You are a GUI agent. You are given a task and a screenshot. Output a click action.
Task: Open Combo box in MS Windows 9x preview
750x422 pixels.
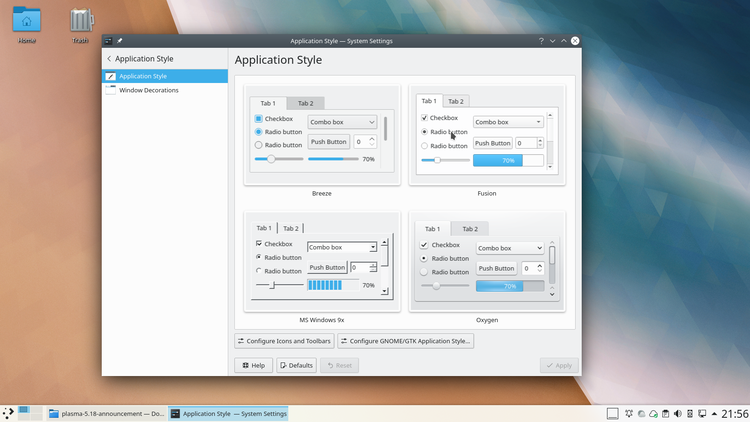pyautogui.click(x=342, y=247)
